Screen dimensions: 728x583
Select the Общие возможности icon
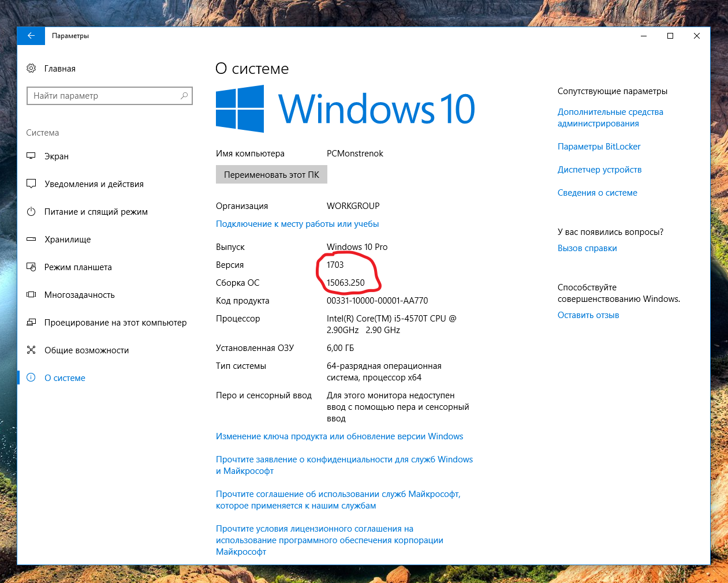pyautogui.click(x=31, y=350)
